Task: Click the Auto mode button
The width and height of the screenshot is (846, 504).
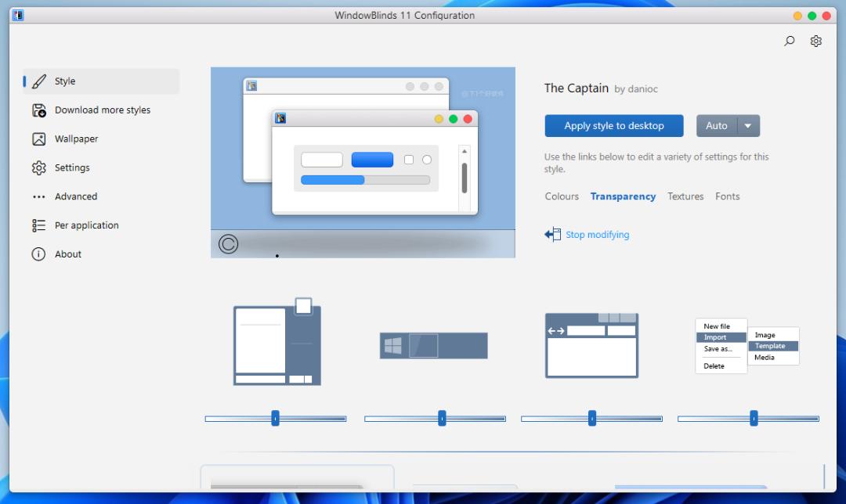Action: [716, 126]
